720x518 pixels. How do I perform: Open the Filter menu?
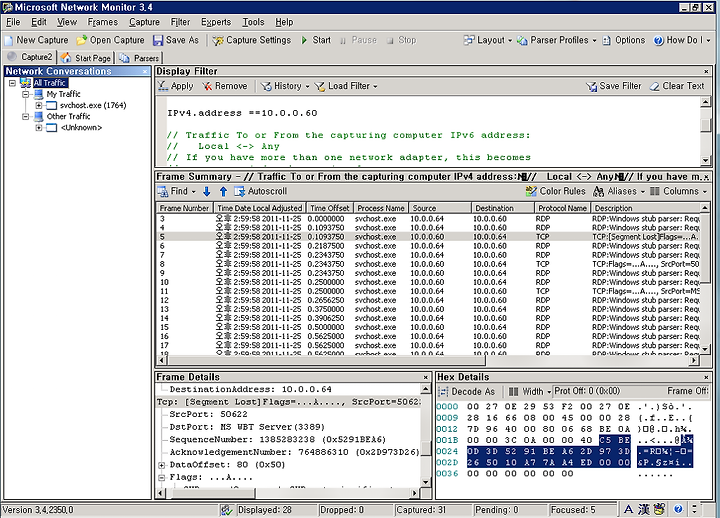[x=180, y=22]
